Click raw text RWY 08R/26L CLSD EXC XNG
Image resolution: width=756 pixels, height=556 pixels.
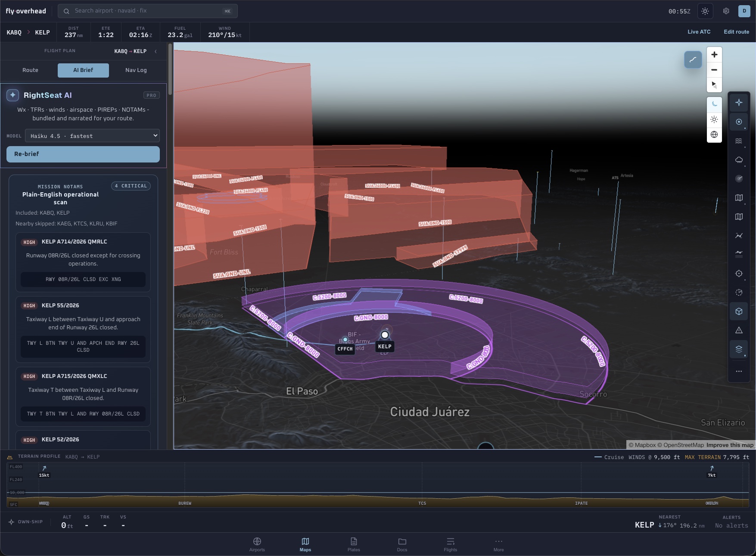pos(83,279)
